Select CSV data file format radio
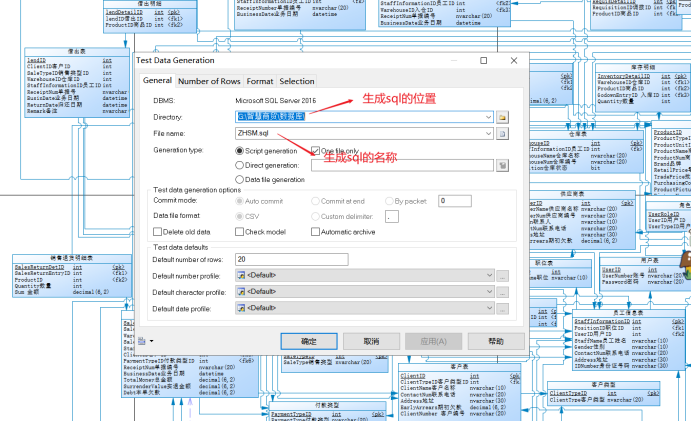This screenshot has height=422, width=691. pyautogui.click(x=239, y=216)
